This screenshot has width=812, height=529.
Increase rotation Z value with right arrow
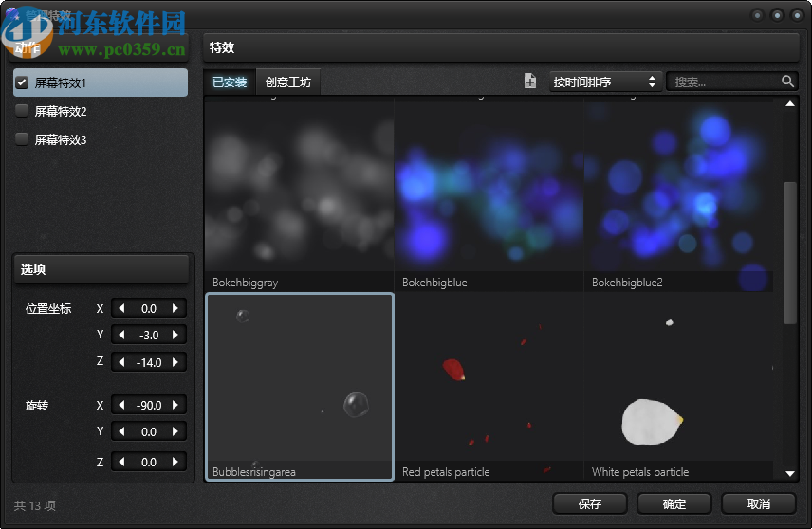click(x=175, y=462)
